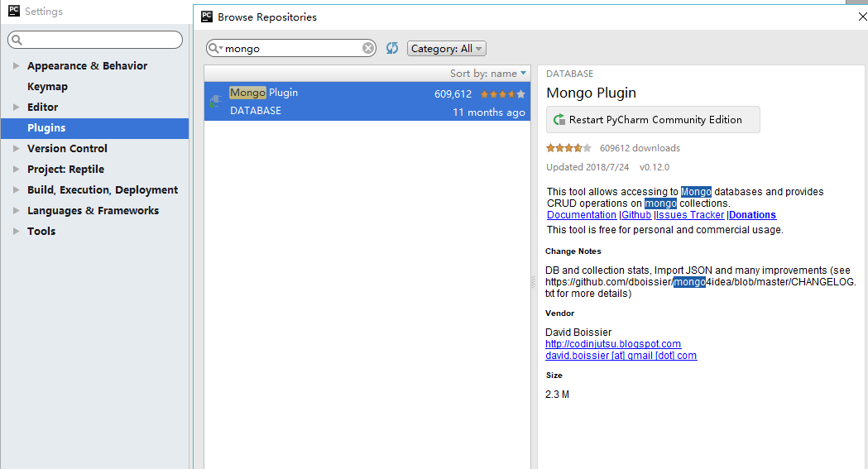Image resolution: width=868 pixels, height=469 pixels.
Task: Click Restart PyCharm Community Edition button
Action: (653, 119)
